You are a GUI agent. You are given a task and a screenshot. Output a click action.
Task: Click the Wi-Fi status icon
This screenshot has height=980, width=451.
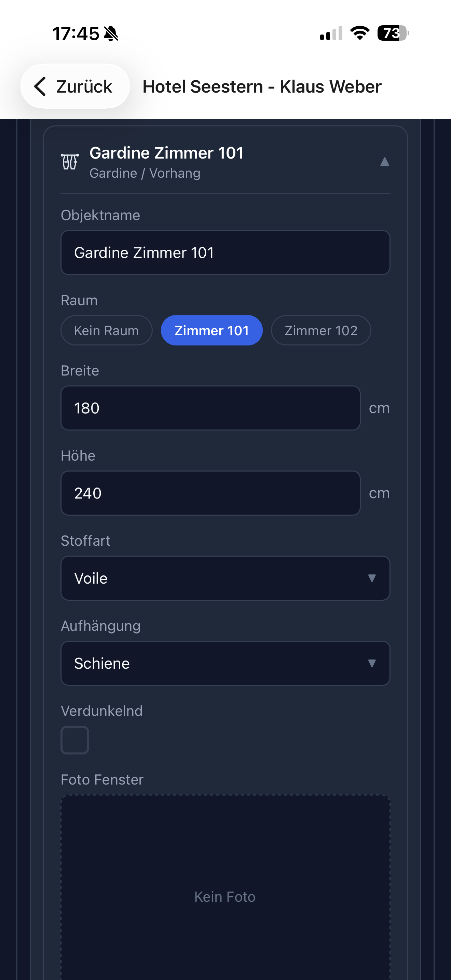(359, 33)
